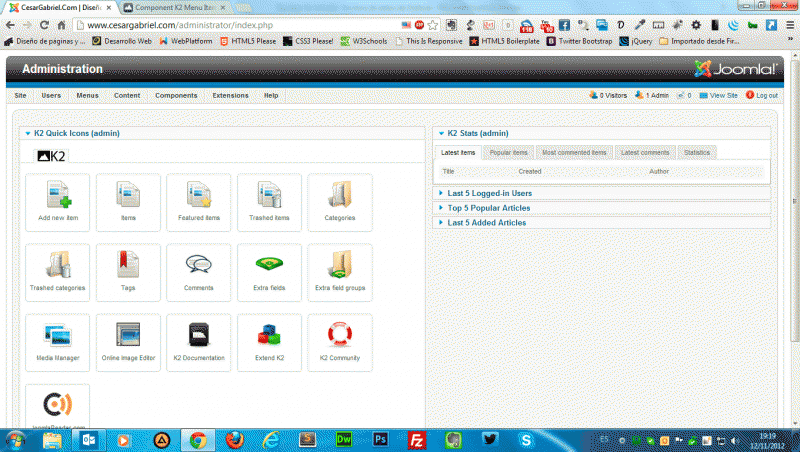Open the jQuery bookmark

coord(636,41)
